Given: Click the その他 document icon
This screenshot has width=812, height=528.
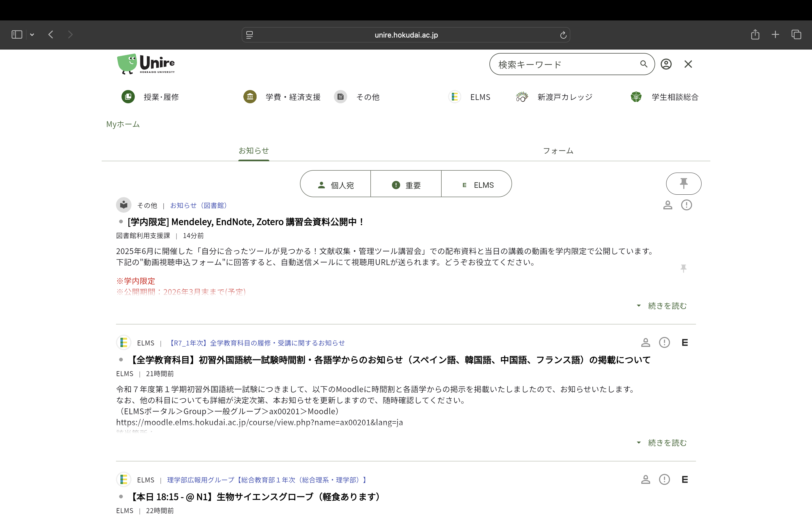Looking at the screenshot, I should [341, 97].
